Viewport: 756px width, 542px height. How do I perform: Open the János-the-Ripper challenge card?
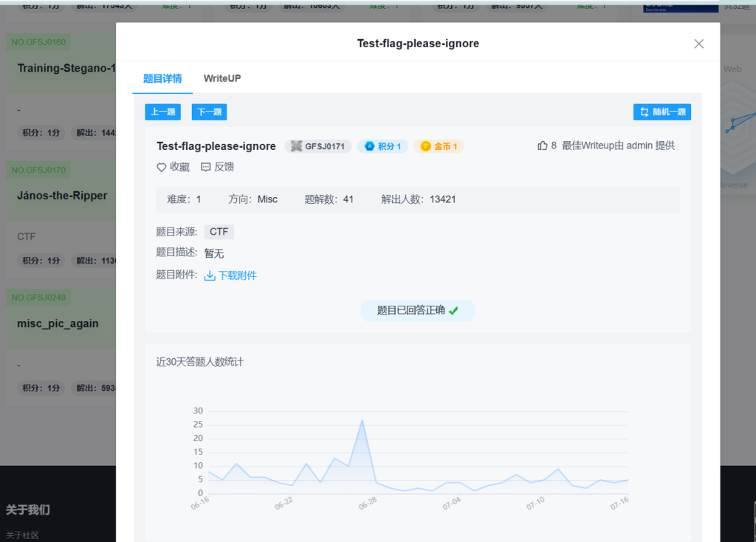point(62,196)
